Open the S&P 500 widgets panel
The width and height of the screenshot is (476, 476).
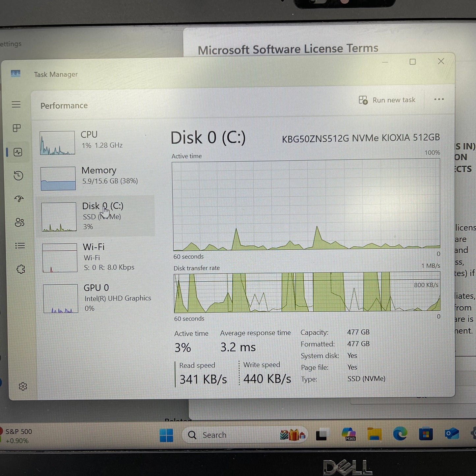click(x=18, y=435)
